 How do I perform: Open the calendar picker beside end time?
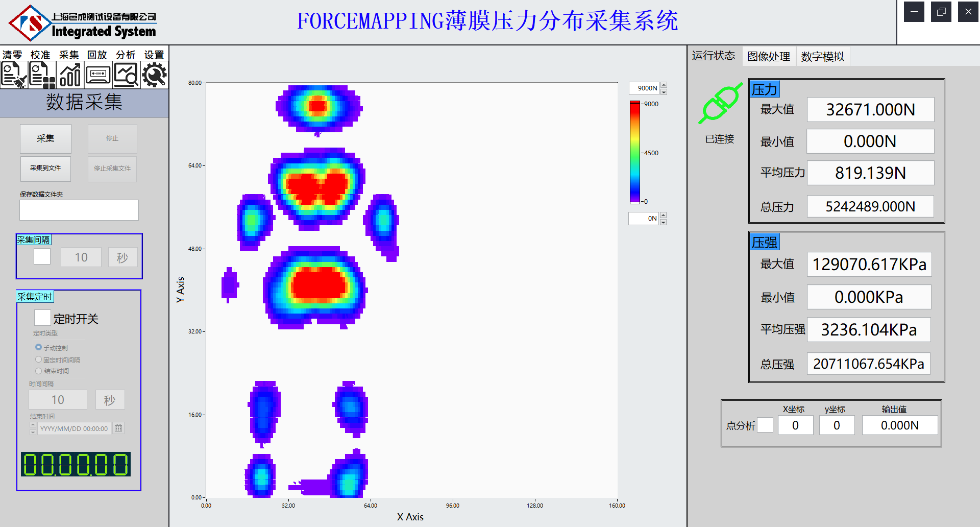tap(118, 428)
